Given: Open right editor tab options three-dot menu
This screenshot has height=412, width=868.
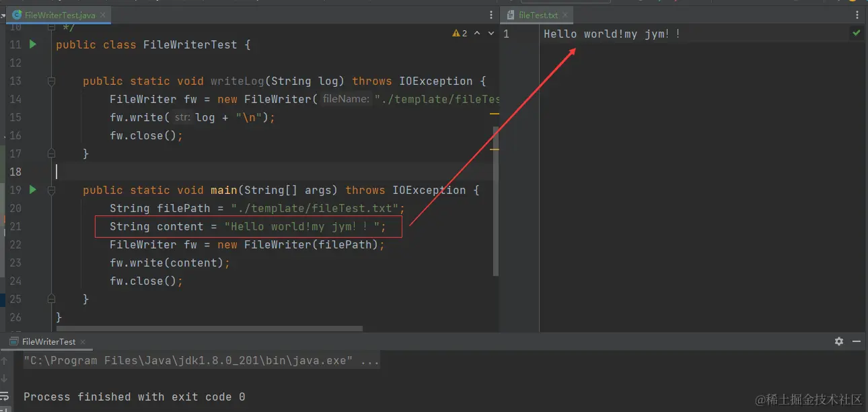Looking at the screenshot, I should pos(858,15).
